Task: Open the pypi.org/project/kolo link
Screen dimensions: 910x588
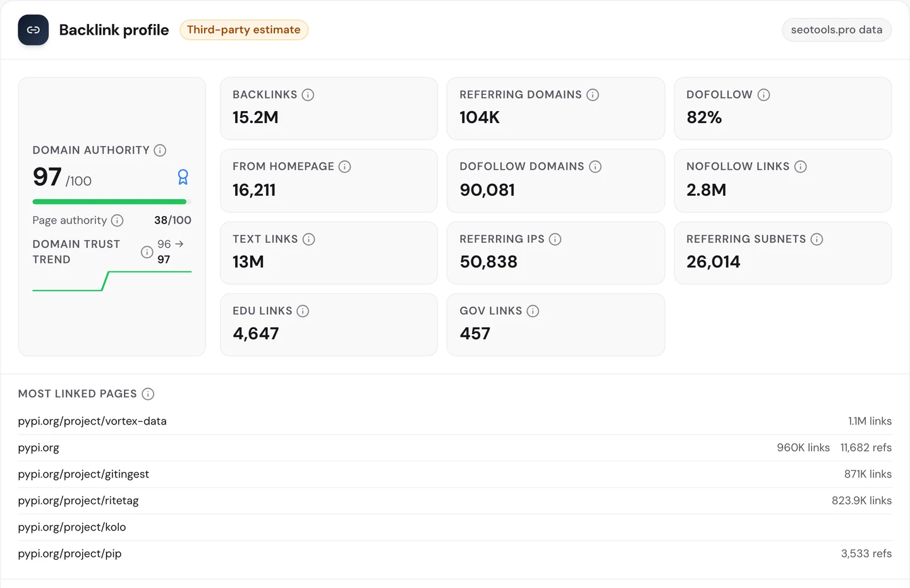Action: (x=72, y=527)
